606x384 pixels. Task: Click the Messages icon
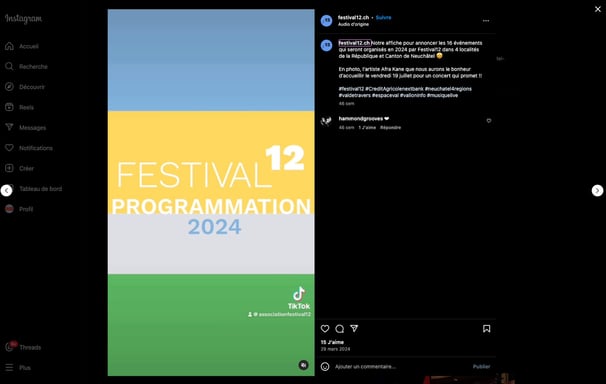(x=9, y=127)
